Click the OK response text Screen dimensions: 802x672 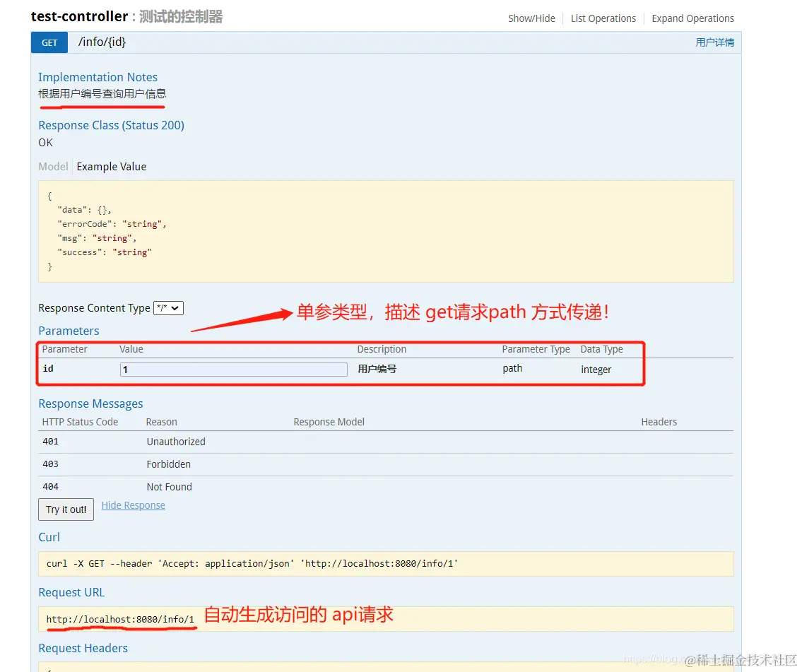(x=45, y=143)
